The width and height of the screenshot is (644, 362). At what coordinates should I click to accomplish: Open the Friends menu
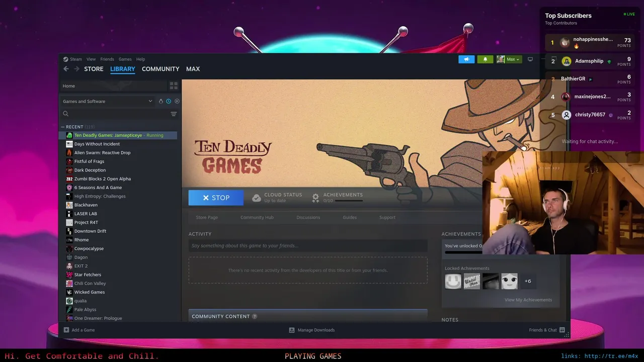click(107, 59)
